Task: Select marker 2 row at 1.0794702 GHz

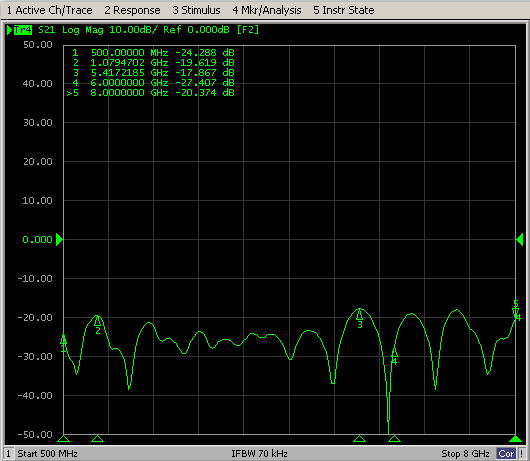Action: [153, 63]
